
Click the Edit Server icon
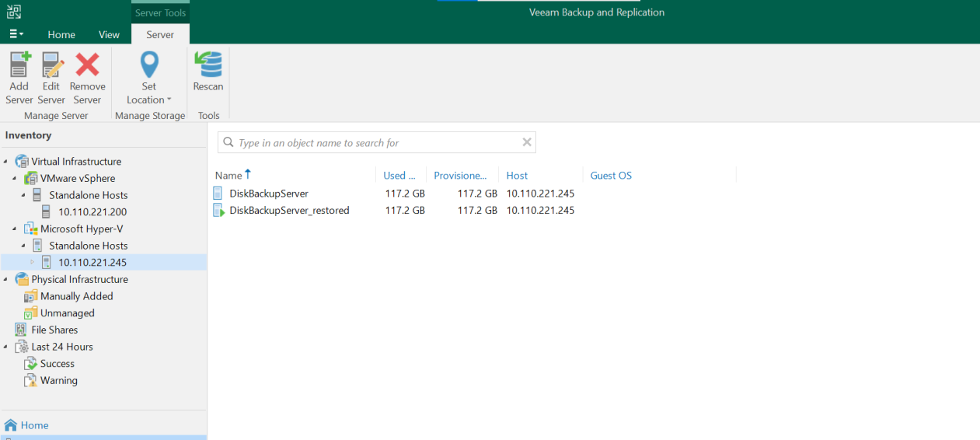[x=51, y=65]
